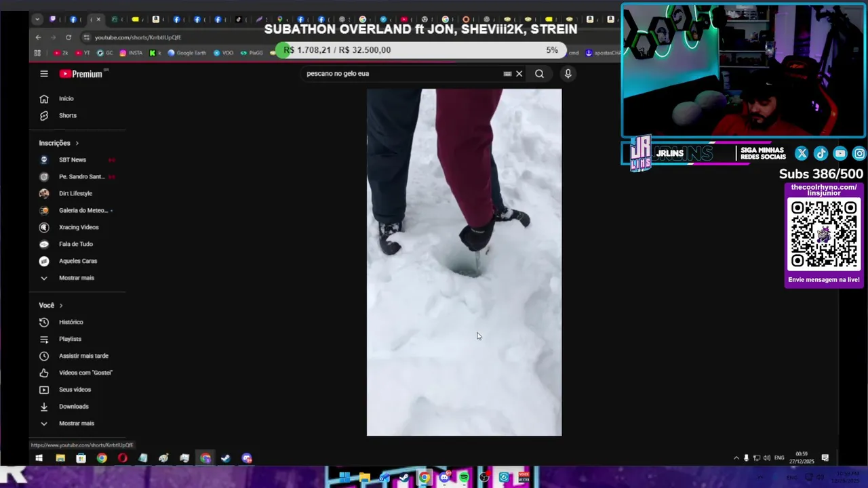The image size is (868, 488).
Task: Expand the Inscrições section chevron
Action: pyautogui.click(x=77, y=144)
